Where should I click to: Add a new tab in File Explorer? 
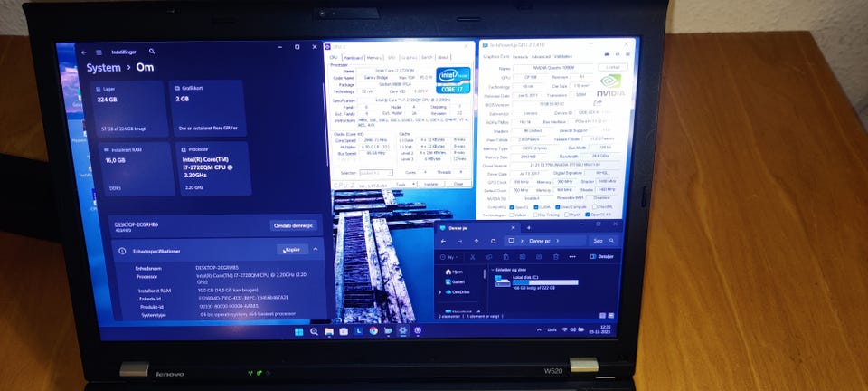tap(528, 227)
